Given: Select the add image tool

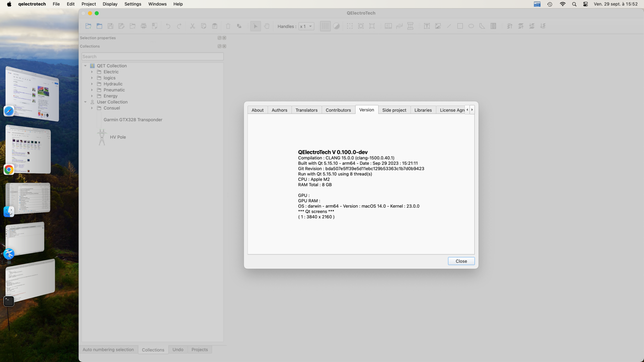Looking at the screenshot, I should [x=438, y=26].
